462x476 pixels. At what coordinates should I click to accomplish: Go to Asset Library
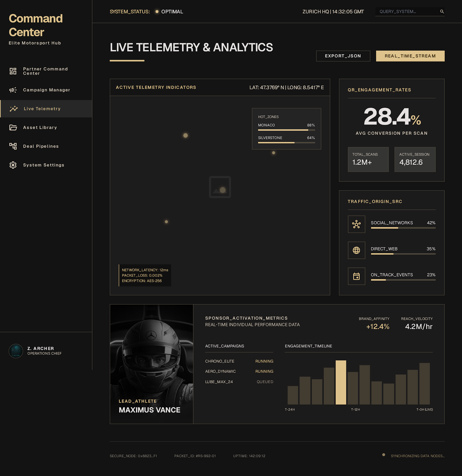[46, 127]
